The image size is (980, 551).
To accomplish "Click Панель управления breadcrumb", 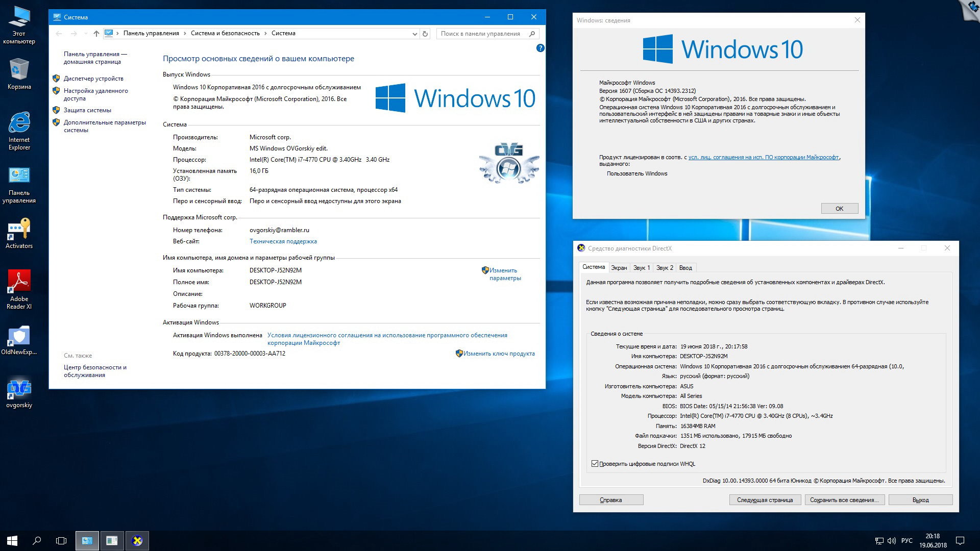I will pos(151,33).
